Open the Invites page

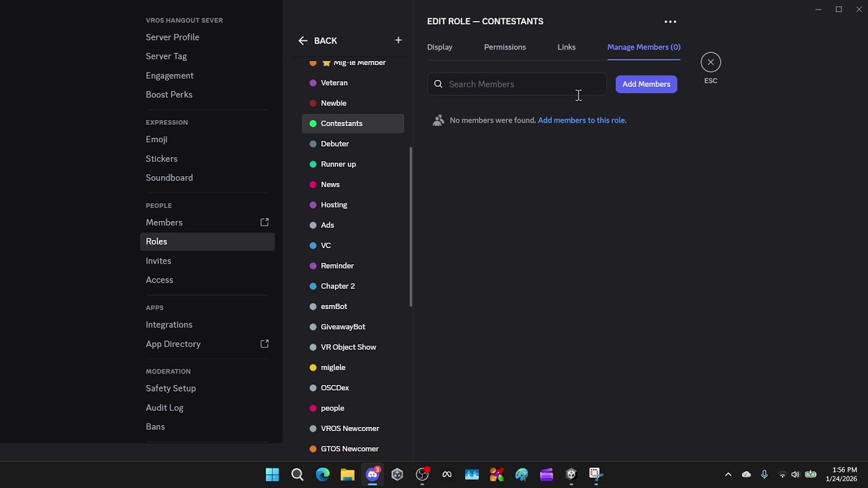click(208, 261)
